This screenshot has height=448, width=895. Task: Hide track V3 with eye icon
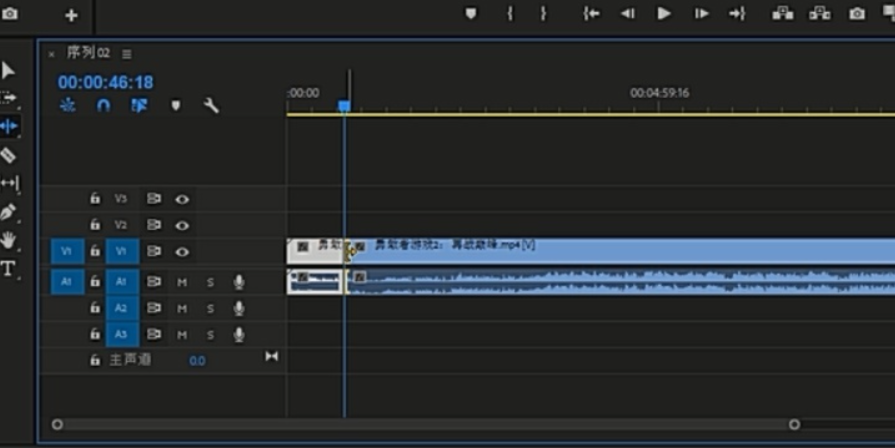point(182,199)
